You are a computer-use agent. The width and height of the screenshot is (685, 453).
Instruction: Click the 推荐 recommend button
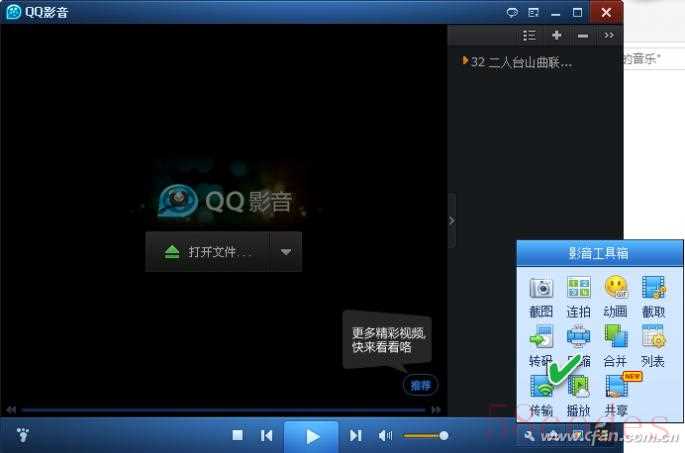pos(420,385)
